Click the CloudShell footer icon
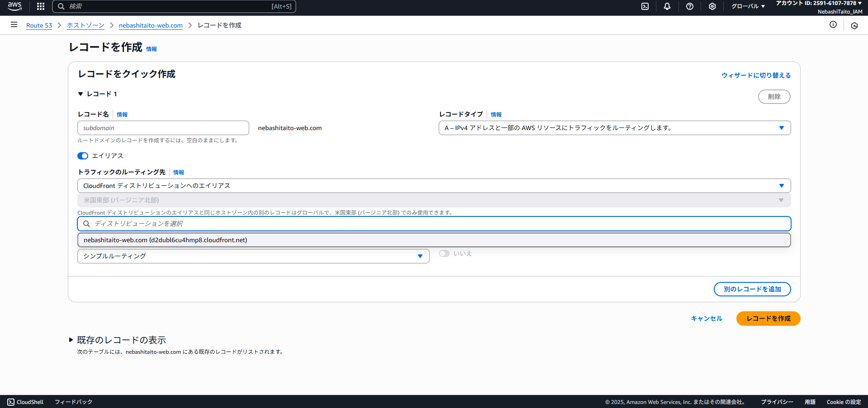 [11, 402]
